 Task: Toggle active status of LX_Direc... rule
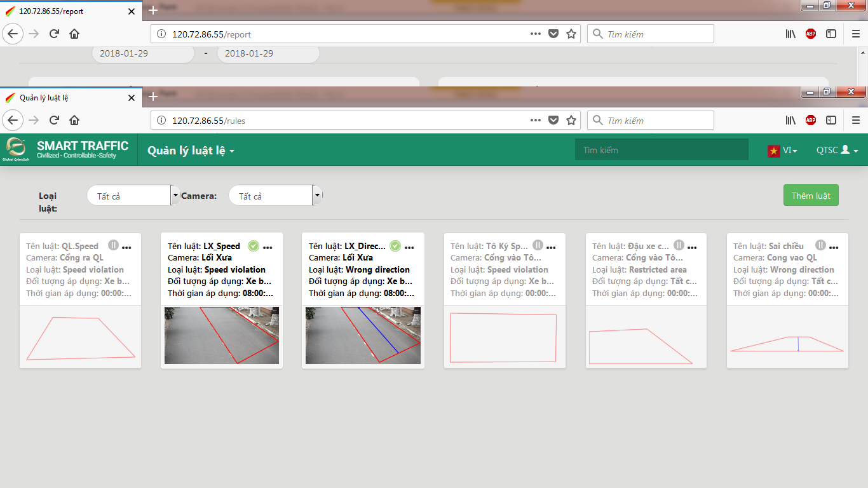coord(395,245)
